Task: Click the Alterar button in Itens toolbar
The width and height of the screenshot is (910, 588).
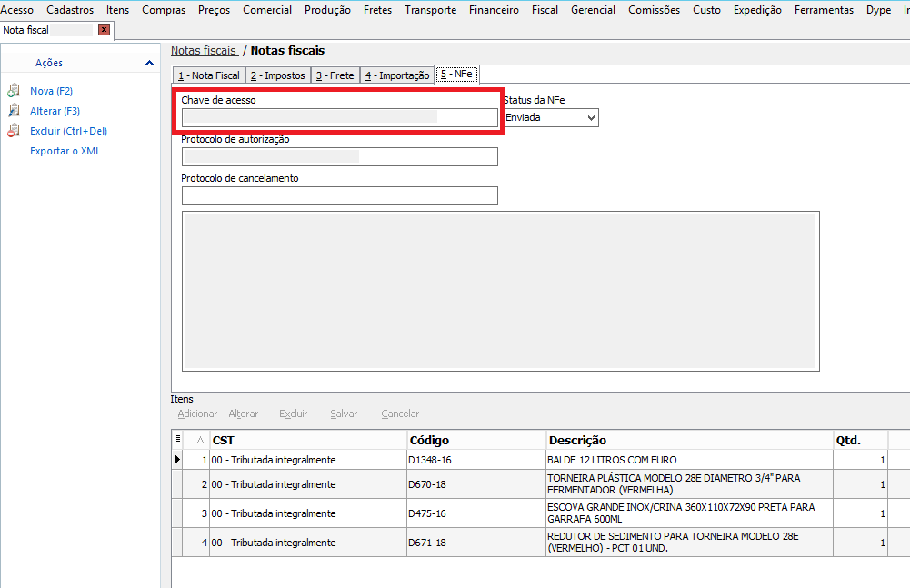Action: coord(243,414)
